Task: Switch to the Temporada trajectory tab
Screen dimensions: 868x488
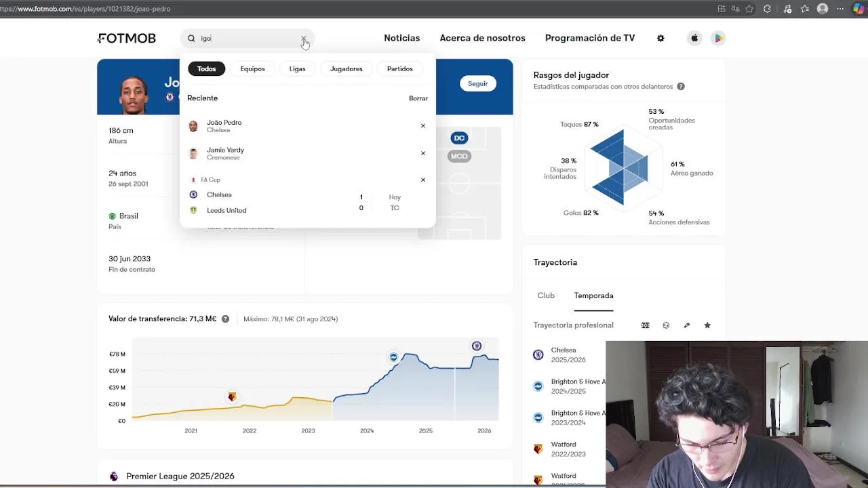Action: [x=593, y=296]
